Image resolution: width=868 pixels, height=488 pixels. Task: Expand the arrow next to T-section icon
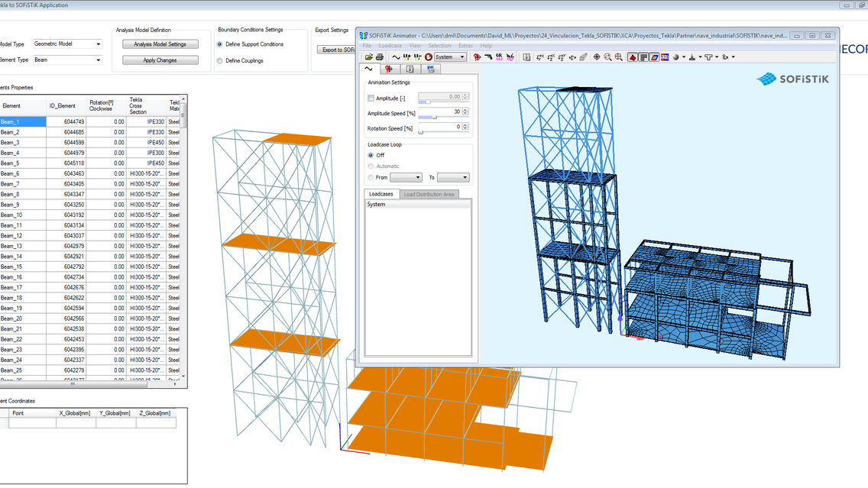pos(717,57)
